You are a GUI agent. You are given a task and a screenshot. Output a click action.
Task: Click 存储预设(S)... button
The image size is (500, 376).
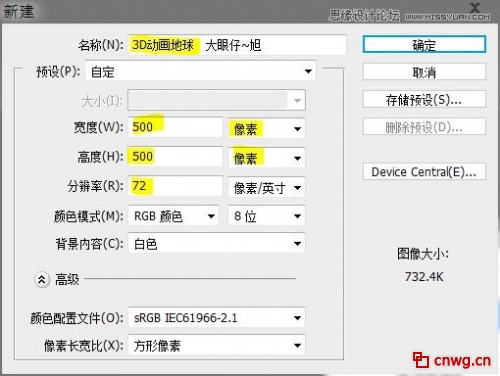[x=424, y=99]
